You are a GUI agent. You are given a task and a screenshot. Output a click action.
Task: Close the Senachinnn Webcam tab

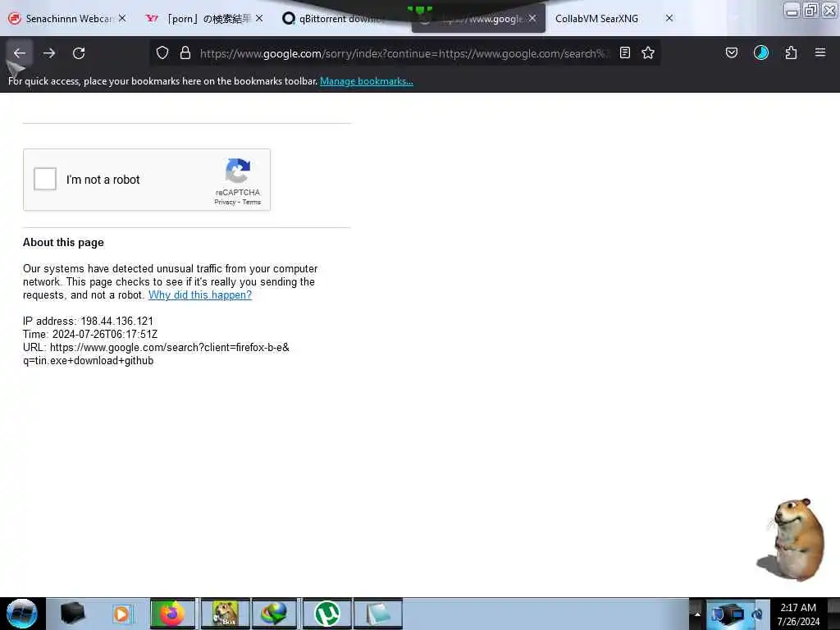123,18
